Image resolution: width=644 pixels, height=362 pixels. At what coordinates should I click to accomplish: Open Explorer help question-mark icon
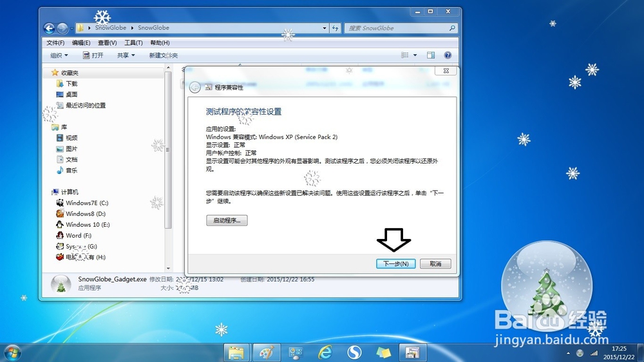coord(448,55)
